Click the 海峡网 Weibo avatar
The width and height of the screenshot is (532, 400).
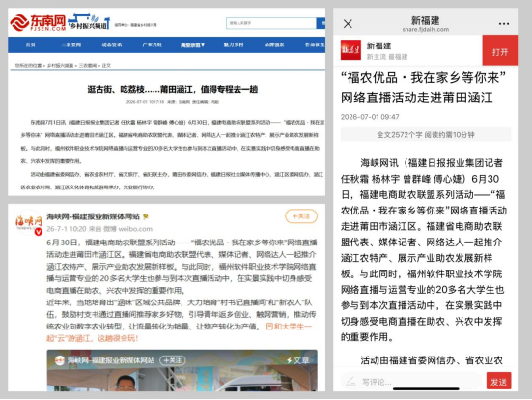29,223
